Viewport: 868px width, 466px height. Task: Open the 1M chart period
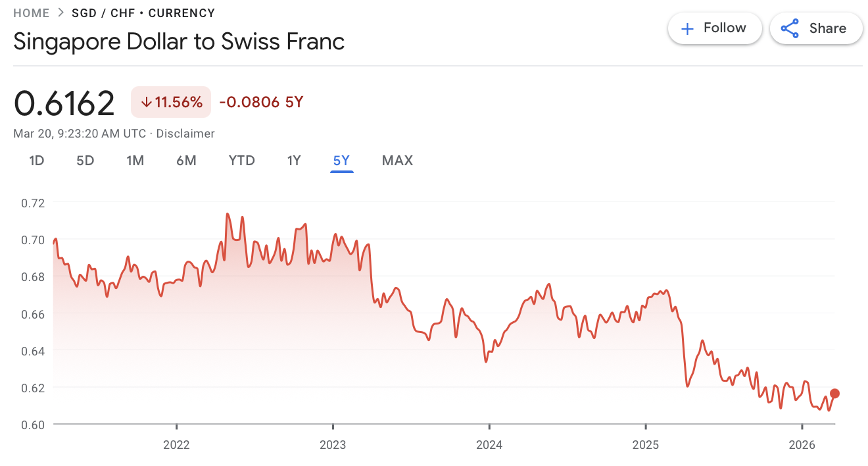[x=135, y=160]
